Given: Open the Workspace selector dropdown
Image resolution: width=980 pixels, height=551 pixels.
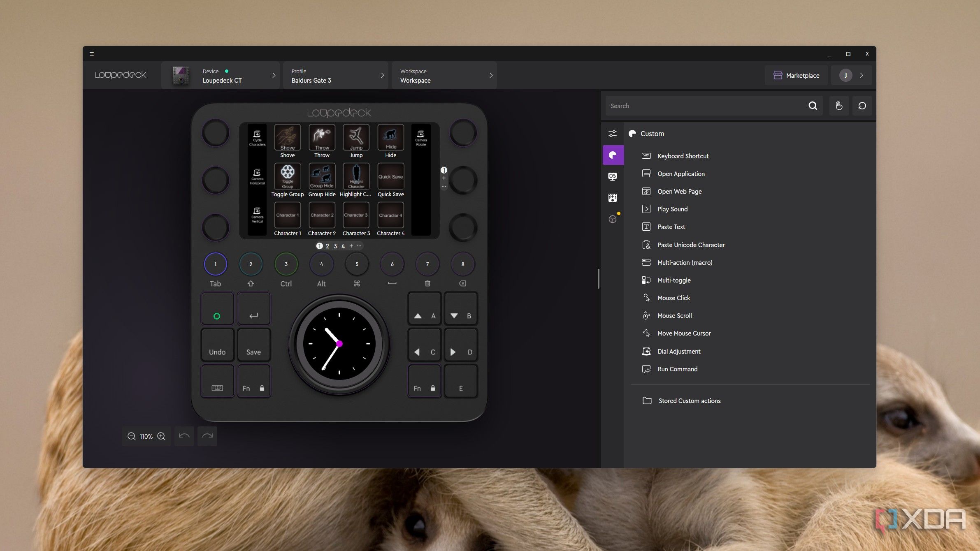Looking at the screenshot, I should [444, 75].
